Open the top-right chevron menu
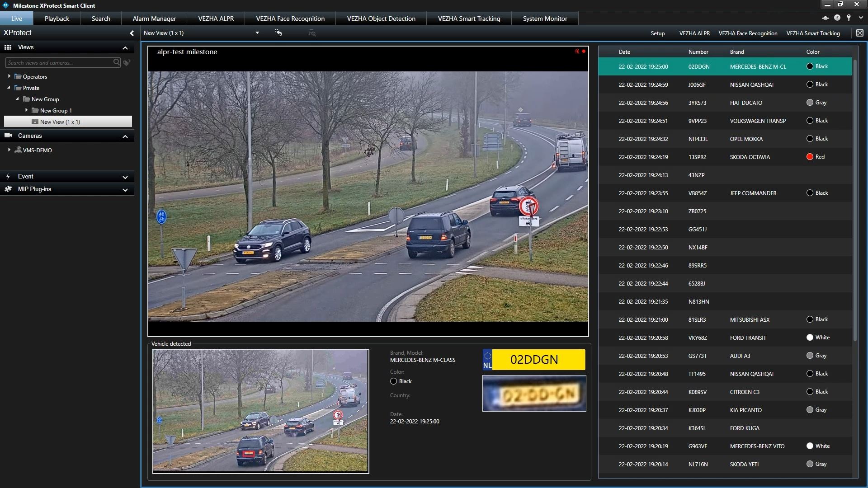 861,18
